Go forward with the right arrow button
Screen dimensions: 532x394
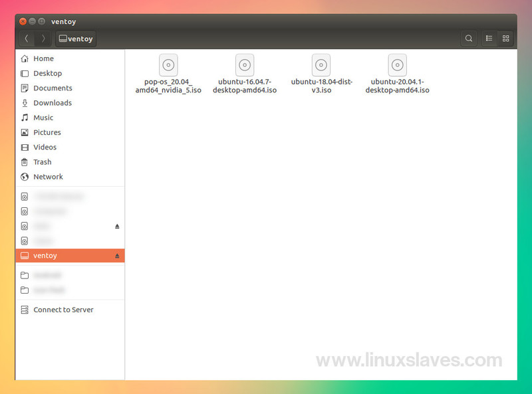point(43,39)
